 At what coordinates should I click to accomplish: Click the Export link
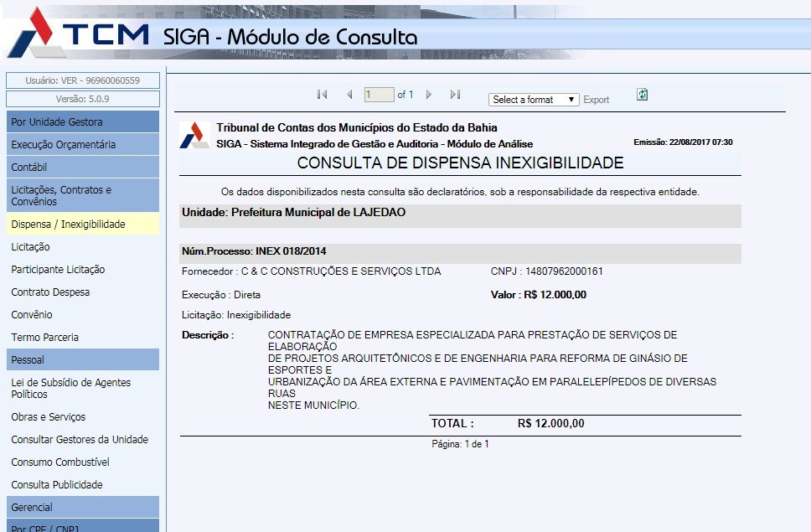[x=596, y=100]
